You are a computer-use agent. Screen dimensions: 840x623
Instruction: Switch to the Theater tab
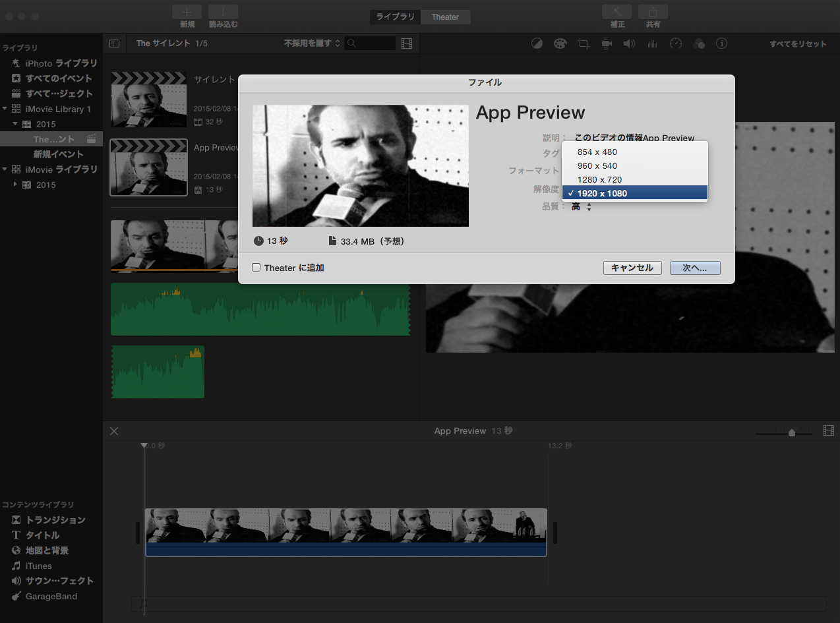click(x=445, y=16)
